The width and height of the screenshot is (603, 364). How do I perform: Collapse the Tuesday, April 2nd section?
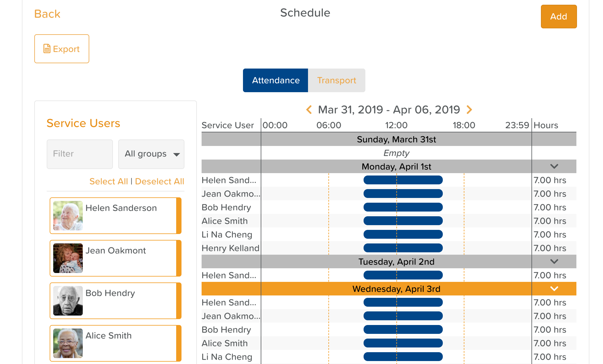point(554,262)
